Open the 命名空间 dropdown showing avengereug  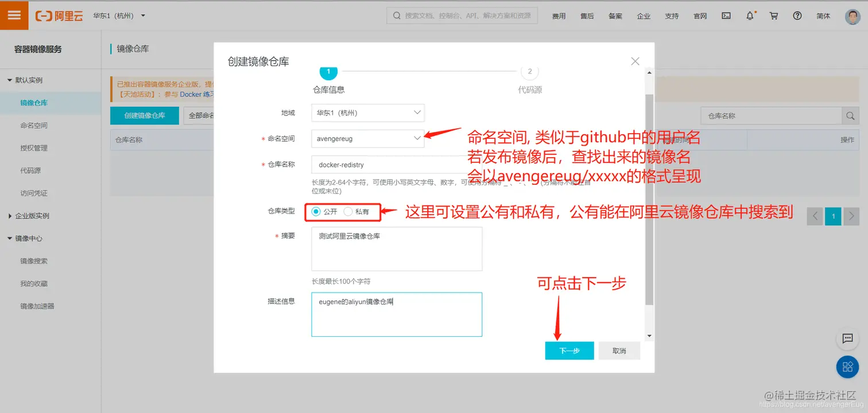pos(367,138)
